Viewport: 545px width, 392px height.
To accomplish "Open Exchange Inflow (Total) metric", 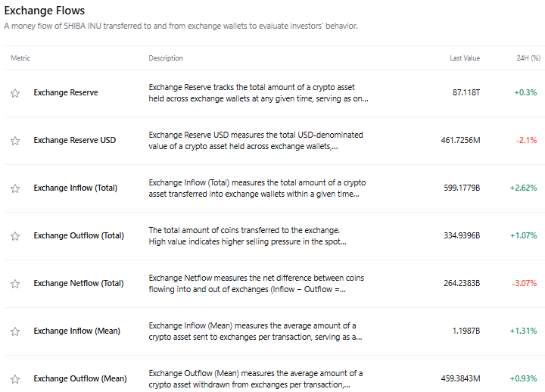I will click(76, 188).
